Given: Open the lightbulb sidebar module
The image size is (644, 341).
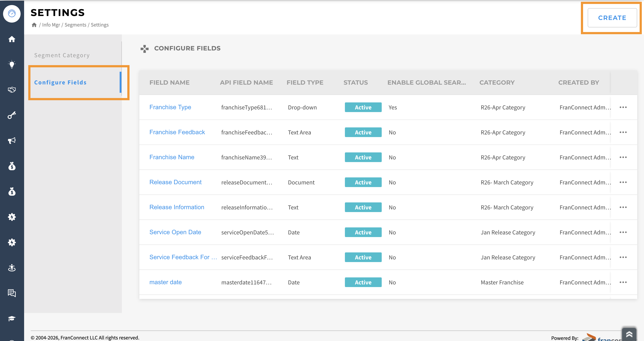Looking at the screenshot, I should tap(12, 64).
